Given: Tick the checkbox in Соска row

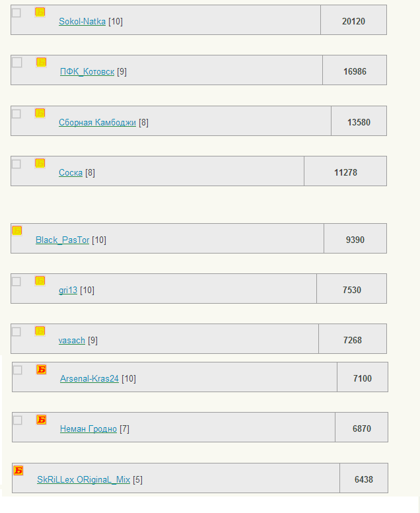Looking at the screenshot, I should click(x=17, y=164).
